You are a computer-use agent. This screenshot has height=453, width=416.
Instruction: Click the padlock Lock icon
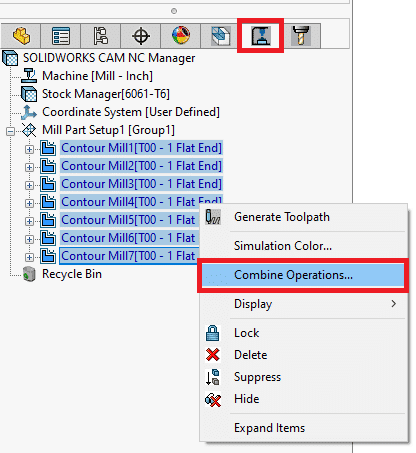(x=213, y=333)
